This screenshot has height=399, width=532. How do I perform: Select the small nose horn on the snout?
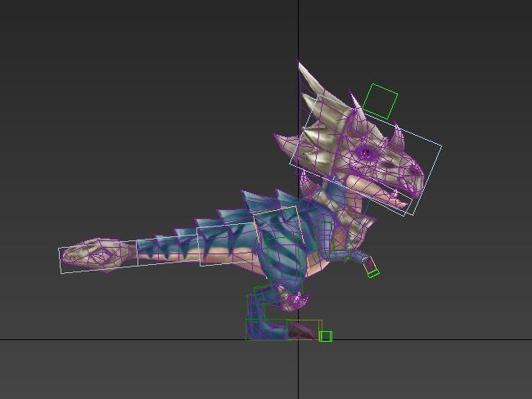(x=398, y=137)
